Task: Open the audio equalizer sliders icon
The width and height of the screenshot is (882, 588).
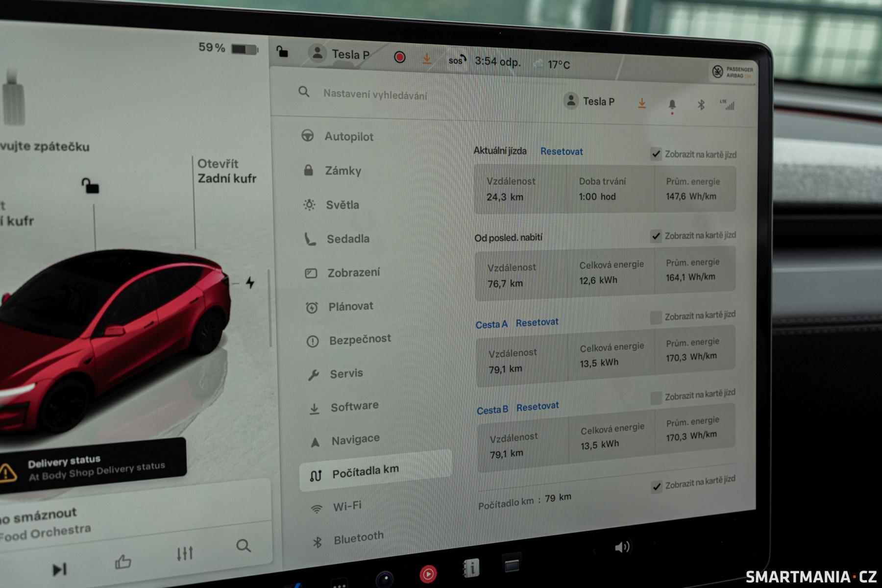Action: [x=185, y=554]
